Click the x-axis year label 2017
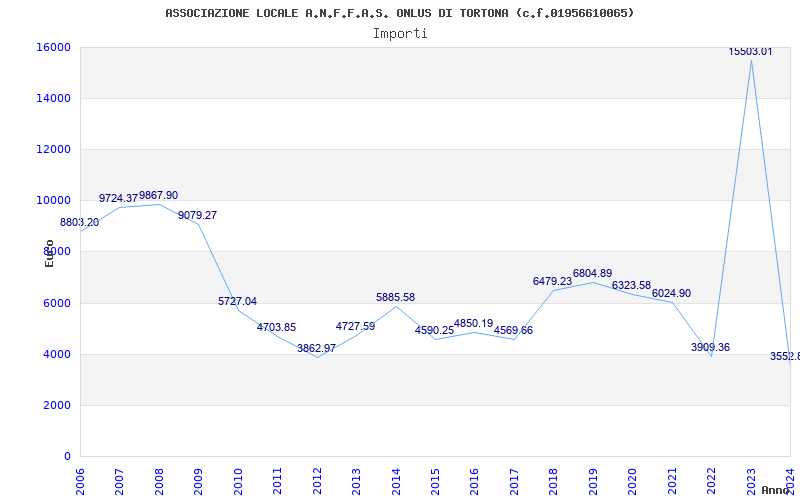This screenshot has width=800, height=500. tap(514, 481)
